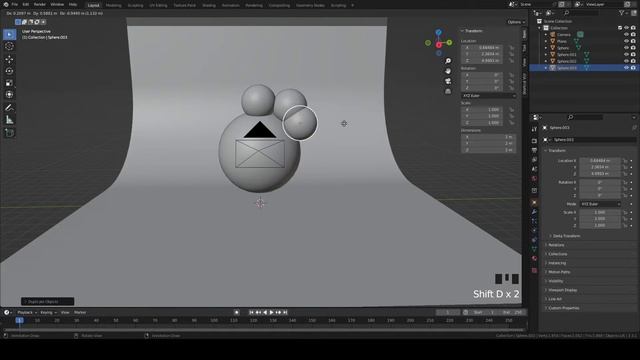Click the Blender logo menu icon
Image resolution: width=640 pixels, height=360 pixels.
click(6, 4)
